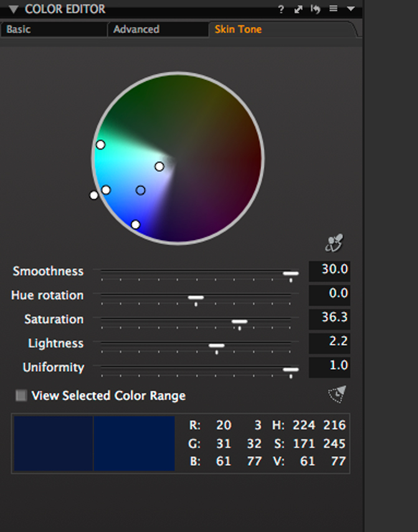
Task: Open the Color Editor presets list icon
Action: click(333, 9)
